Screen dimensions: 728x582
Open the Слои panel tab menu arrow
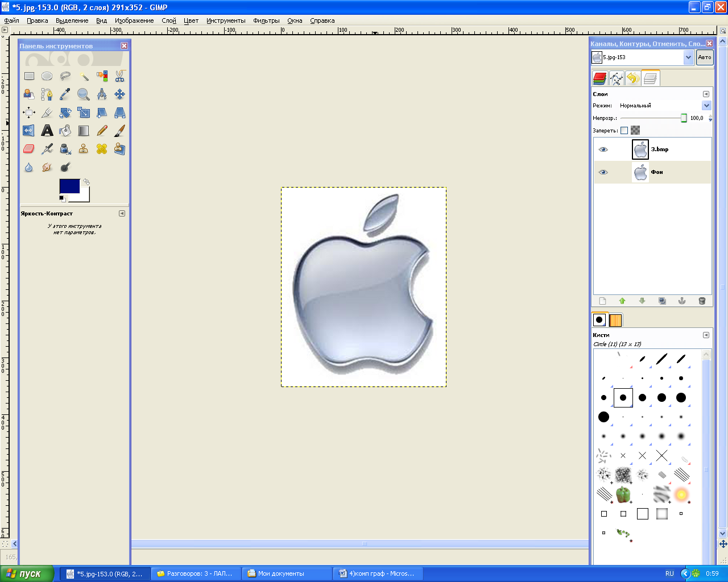coord(706,94)
